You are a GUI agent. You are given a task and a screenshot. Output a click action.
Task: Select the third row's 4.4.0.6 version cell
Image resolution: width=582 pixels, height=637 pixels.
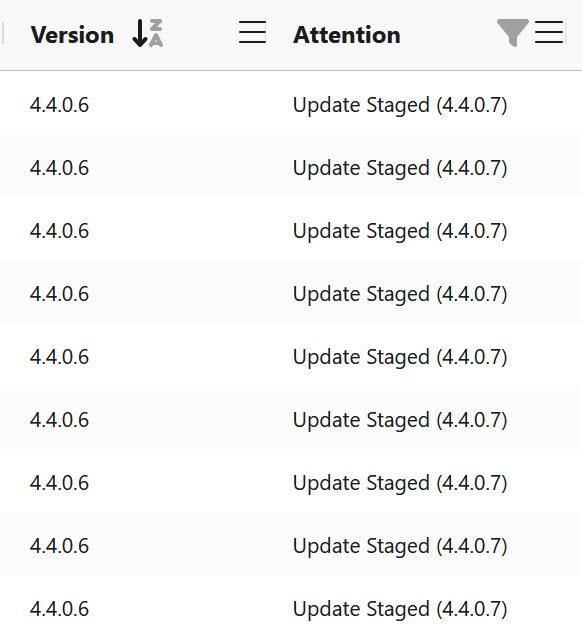59,231
